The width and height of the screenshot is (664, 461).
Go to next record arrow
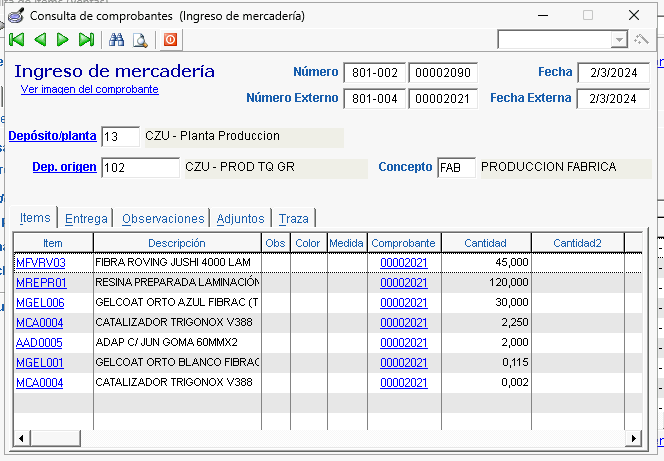(63, 40)
